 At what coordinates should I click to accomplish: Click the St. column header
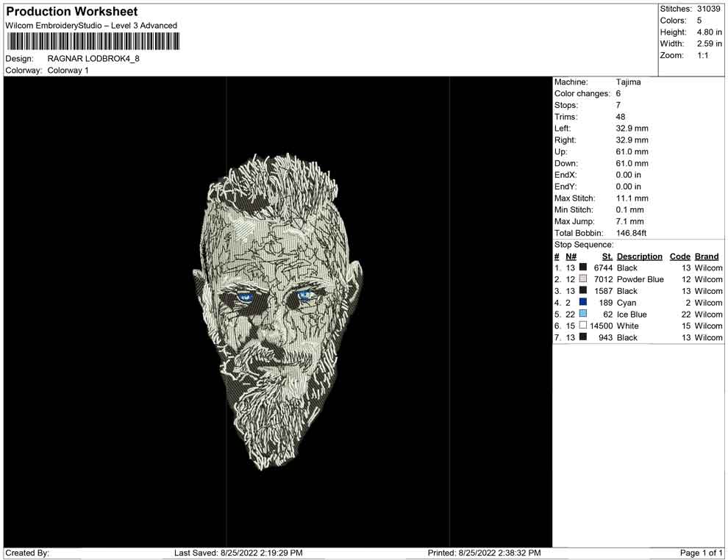607,256
